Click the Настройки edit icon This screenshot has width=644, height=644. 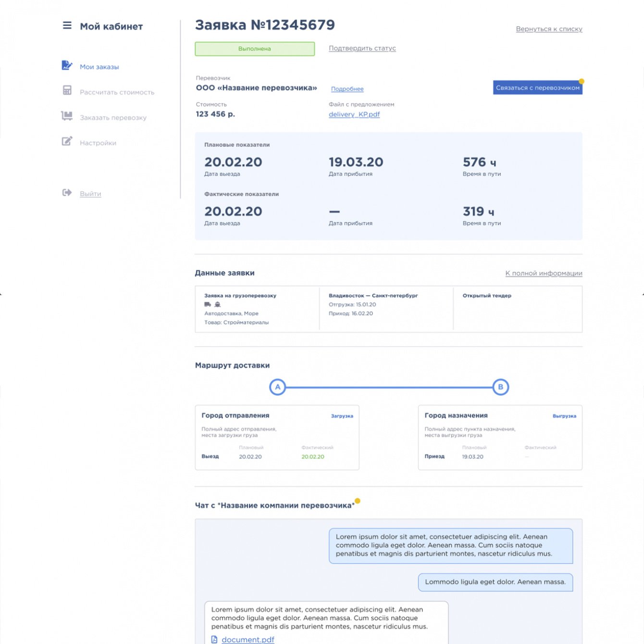coord(67,141)
